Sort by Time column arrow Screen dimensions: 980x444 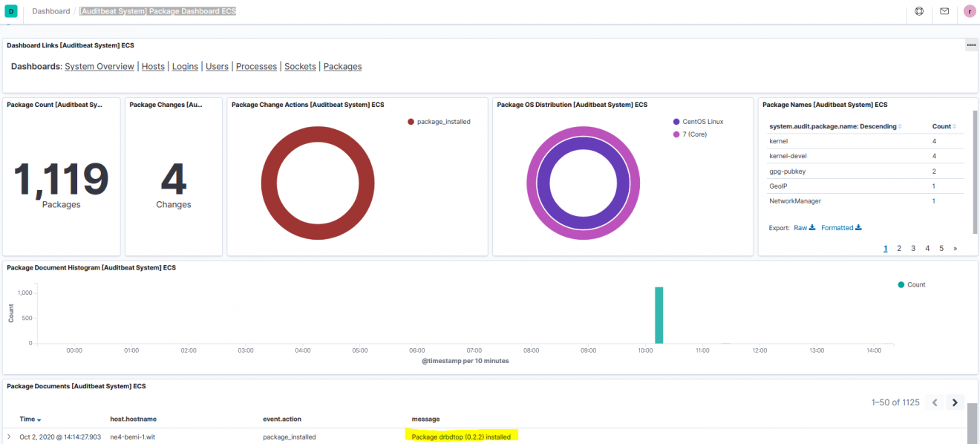(39, 420)
